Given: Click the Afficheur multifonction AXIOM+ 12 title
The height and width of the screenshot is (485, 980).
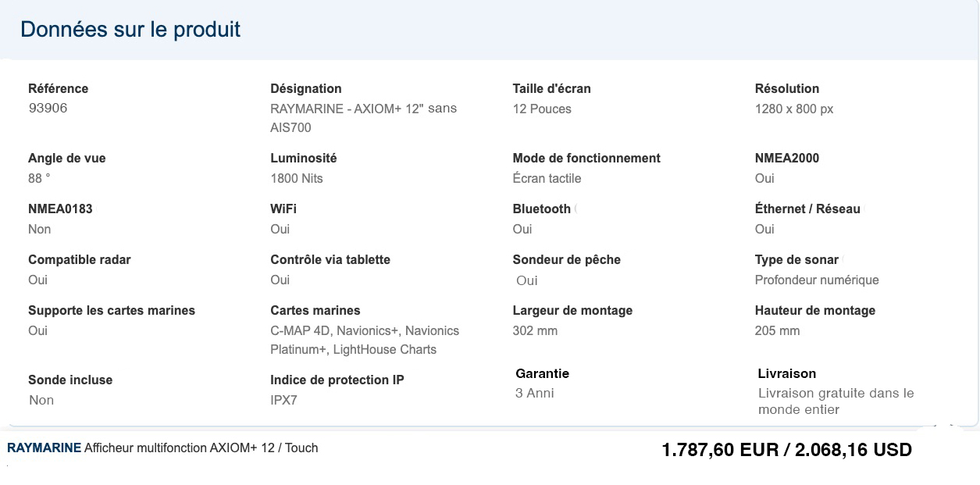Looking at the screenshot, I should pyautogui.click(x=201, y=448).
